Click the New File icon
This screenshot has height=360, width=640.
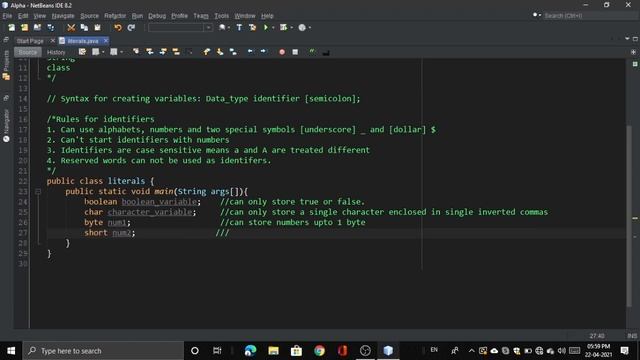11,28
